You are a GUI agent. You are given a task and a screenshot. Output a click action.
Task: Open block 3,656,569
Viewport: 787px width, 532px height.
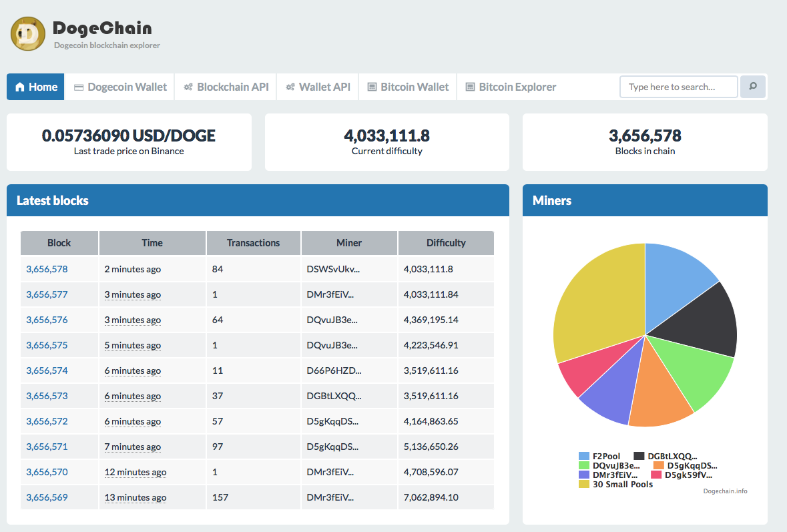click(47, 497)
